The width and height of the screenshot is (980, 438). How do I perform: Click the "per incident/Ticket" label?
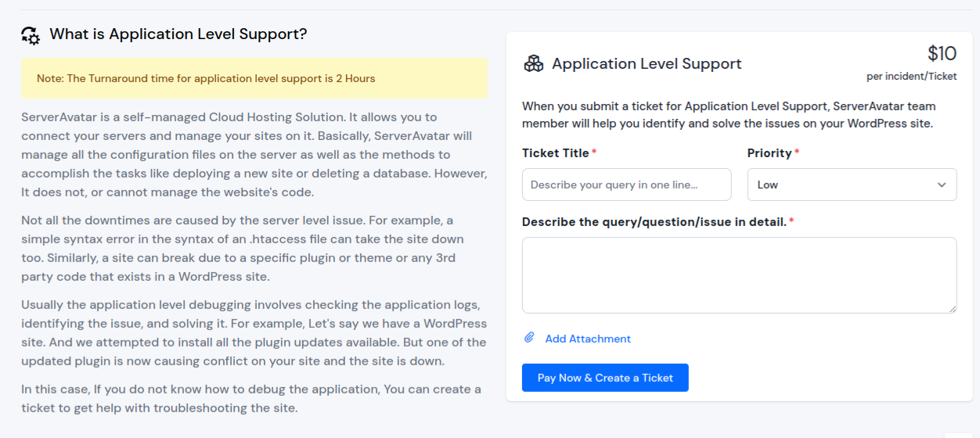click(x=911, y=77)
